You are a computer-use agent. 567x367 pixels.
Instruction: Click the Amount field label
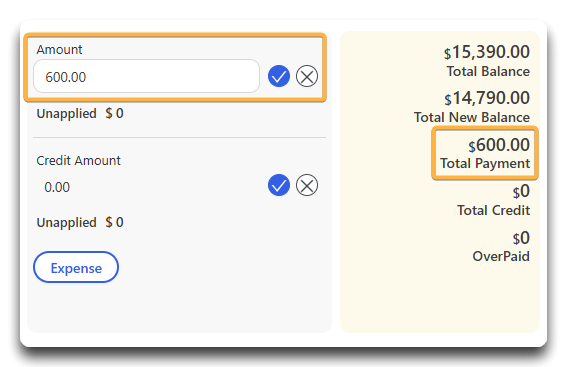point(59,50)
